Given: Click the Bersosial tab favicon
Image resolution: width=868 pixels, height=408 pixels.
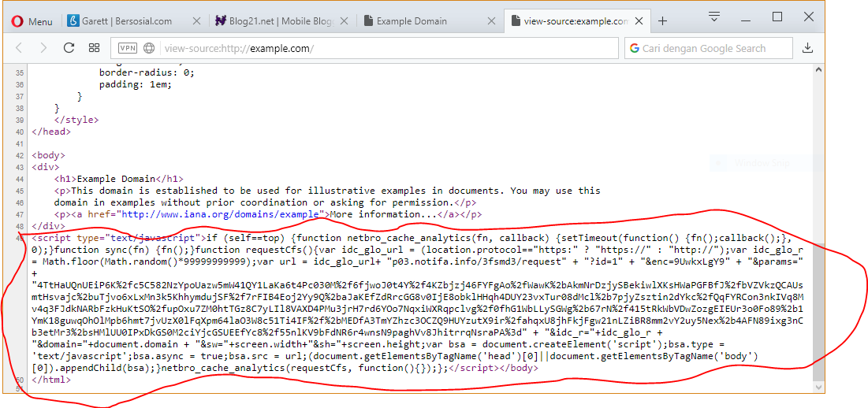Looking at the screenshot, I should click(x=73, y=21).
